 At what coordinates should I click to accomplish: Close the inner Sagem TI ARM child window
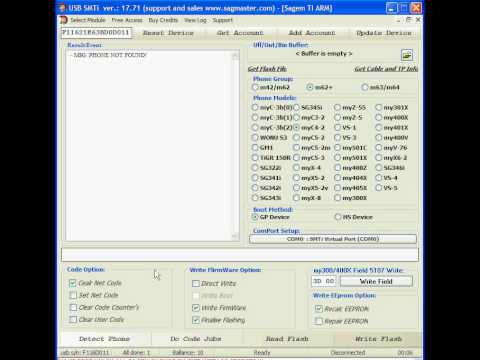(418, 20)
